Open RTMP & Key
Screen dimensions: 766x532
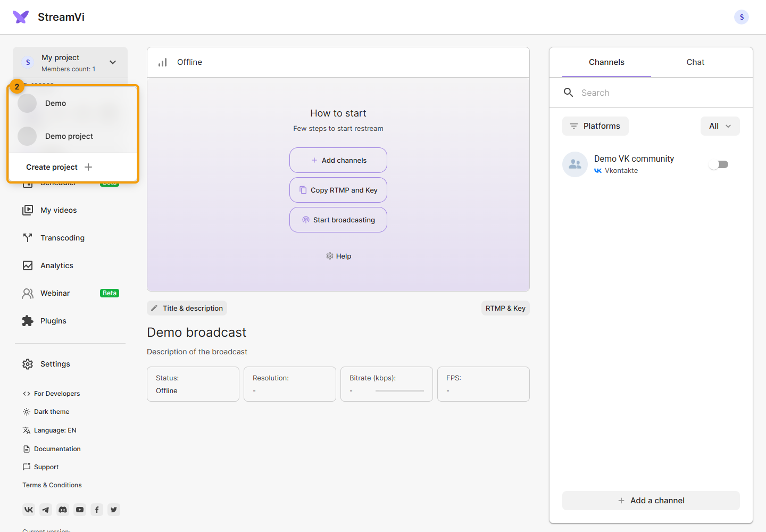(505, 308)
